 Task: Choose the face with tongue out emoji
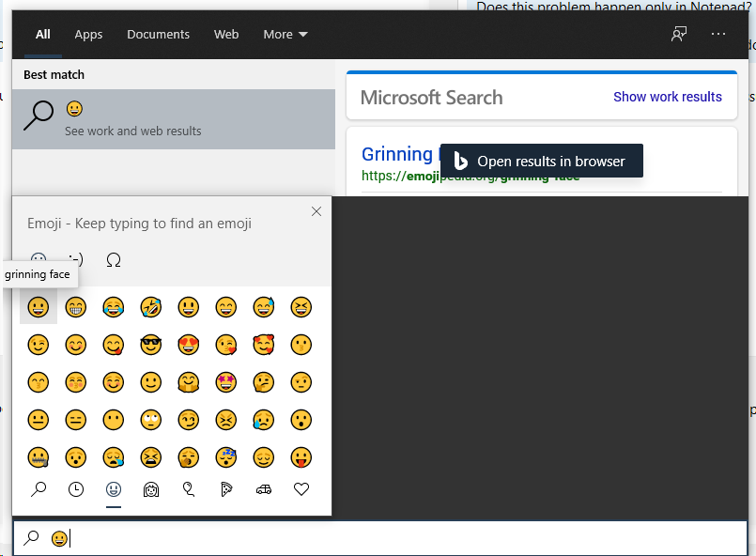coord(301,457)
